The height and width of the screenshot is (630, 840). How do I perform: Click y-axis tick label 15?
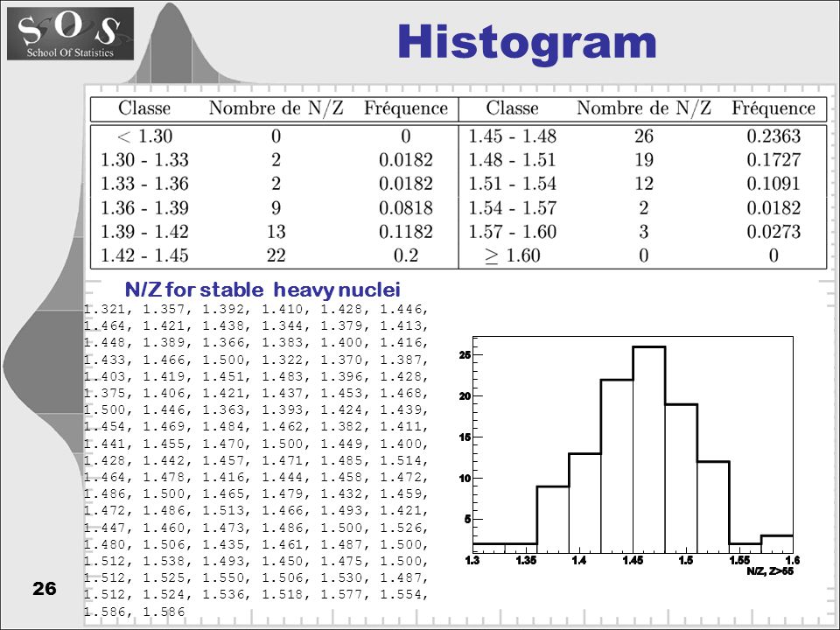click(465, 437)
